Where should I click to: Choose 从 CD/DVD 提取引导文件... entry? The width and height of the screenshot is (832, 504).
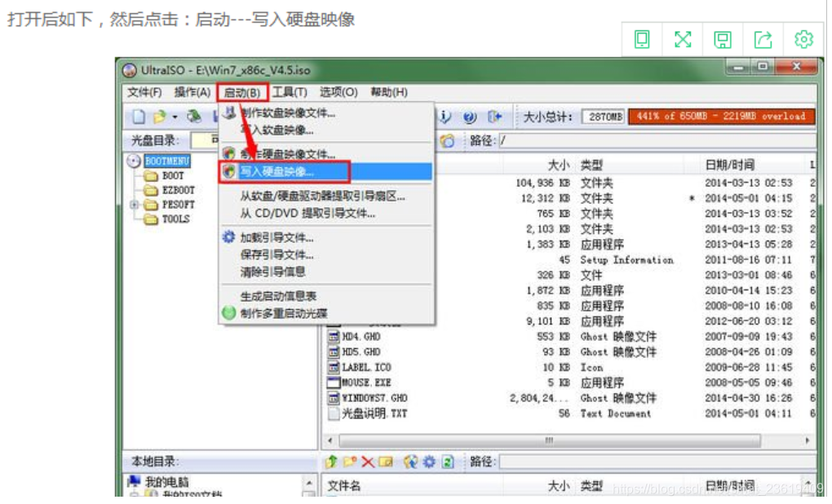tap(326, 214)
